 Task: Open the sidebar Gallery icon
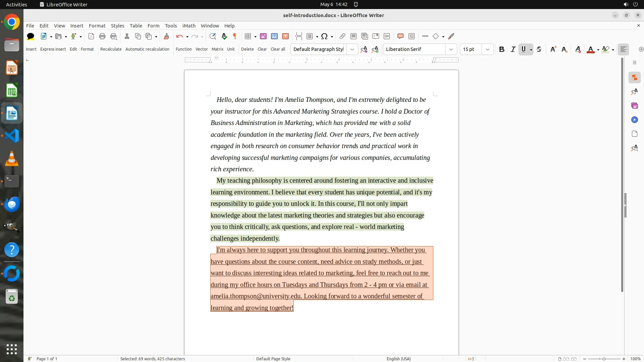[634, 106]
